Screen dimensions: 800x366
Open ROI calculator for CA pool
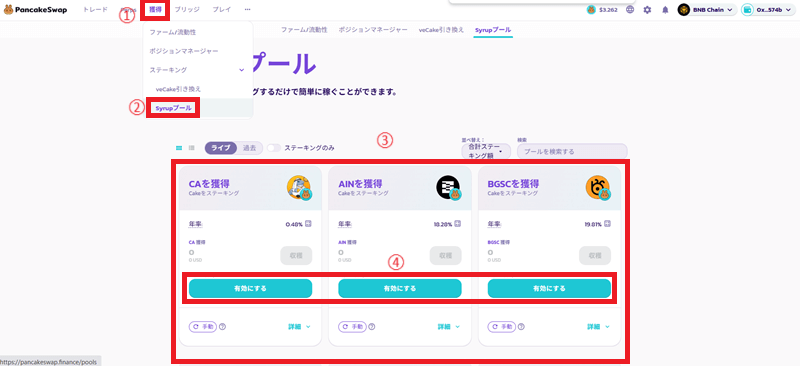coord(308,224)
